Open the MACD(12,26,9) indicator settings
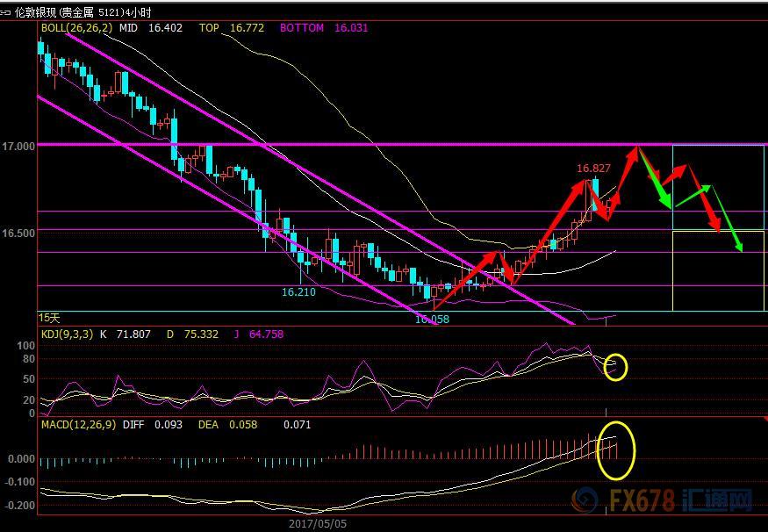 point(75,425)
